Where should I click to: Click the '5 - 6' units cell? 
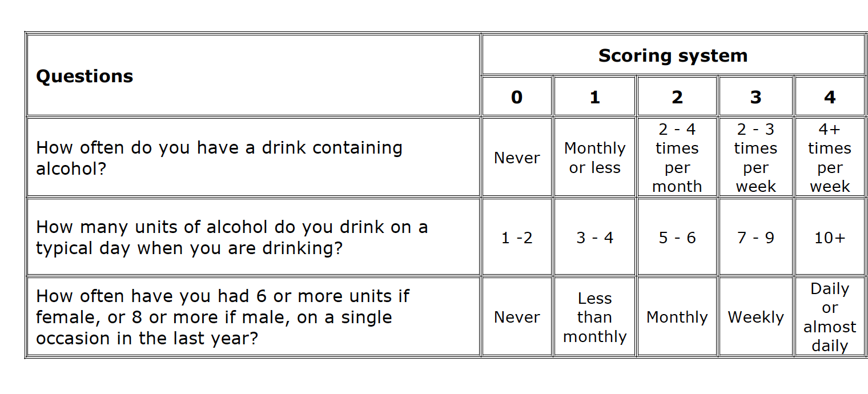pos(677,237)
